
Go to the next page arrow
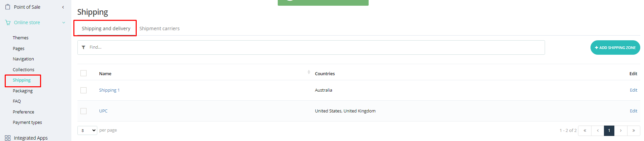tap(621, 131)
